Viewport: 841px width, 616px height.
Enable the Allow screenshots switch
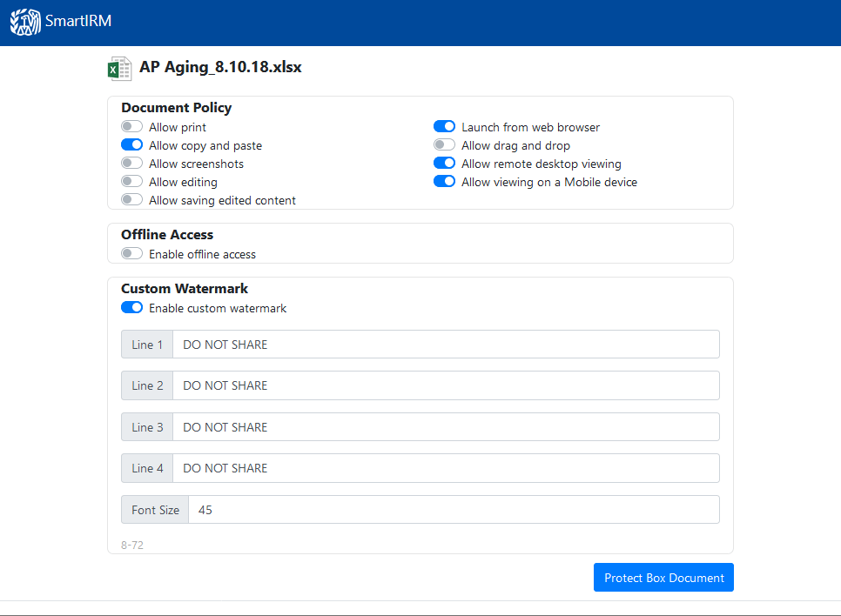pos(132,164)
